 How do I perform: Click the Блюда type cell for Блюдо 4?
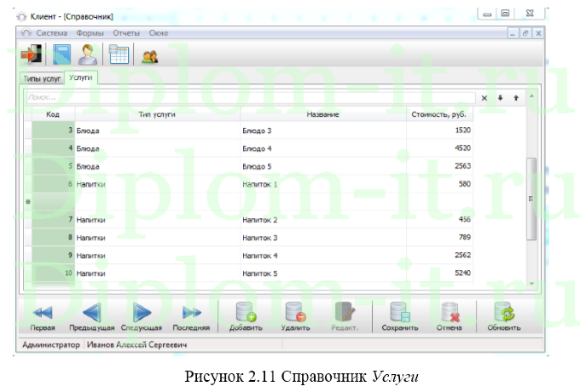[x=158, y=148]
